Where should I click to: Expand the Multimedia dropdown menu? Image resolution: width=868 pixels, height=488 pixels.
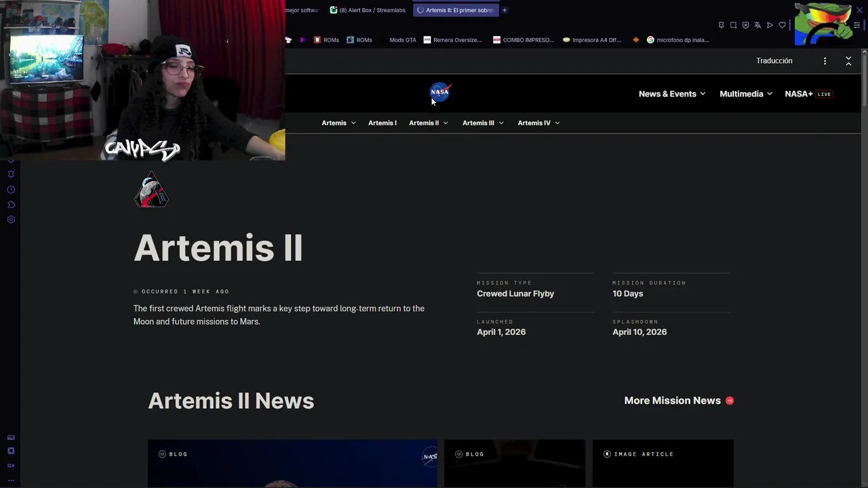point(746,94)
